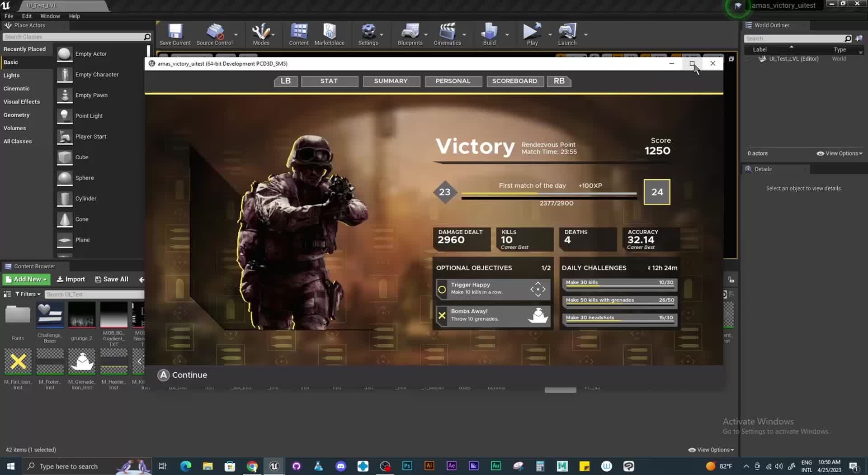Image resolution: width=868 pixels, height=475 pixels.
Task: Switch to the SCOREBOARD tab
Action: pos(515,81)
